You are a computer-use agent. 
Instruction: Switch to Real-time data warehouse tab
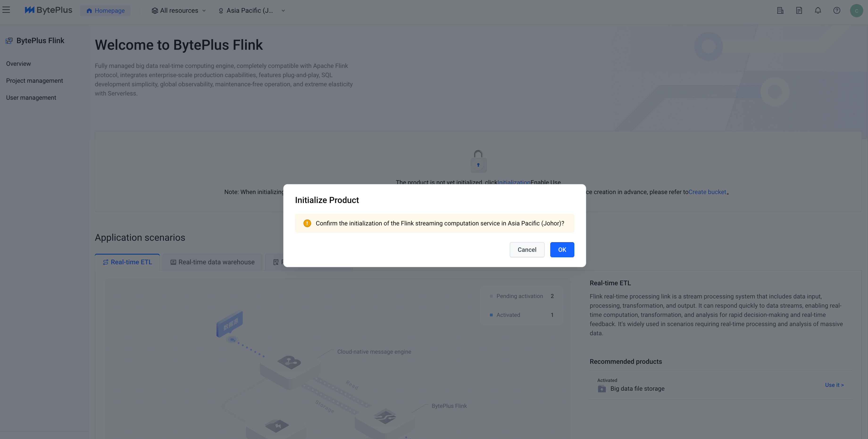212,262
